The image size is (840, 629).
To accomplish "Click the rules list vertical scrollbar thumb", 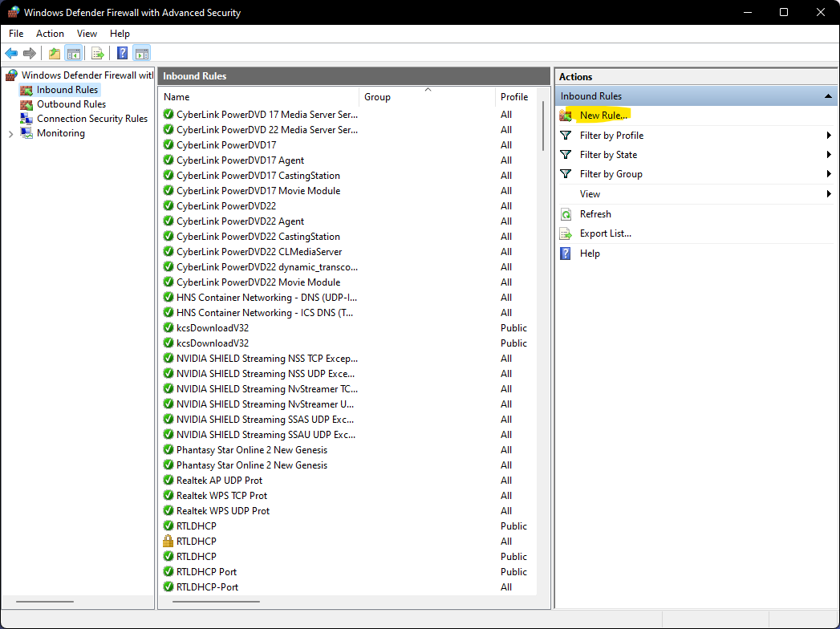I will point(543,127).
